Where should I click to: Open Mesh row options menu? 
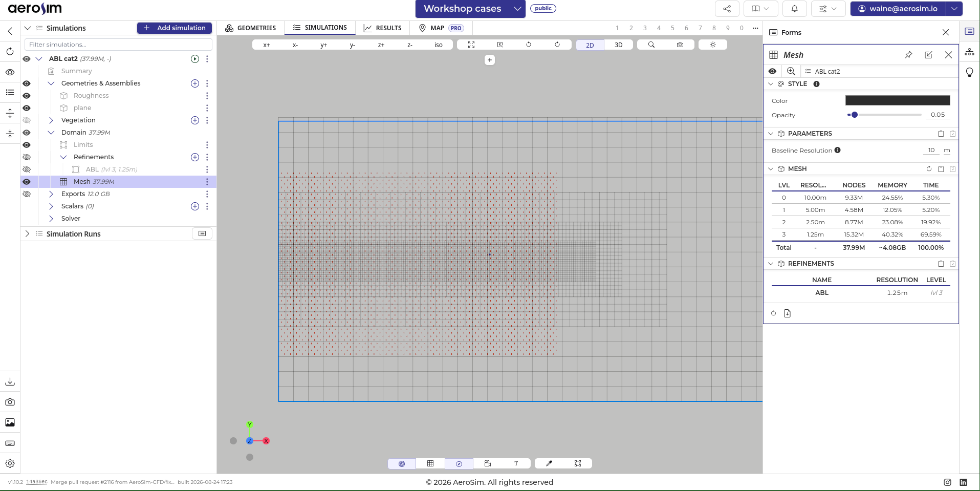click(x=207, y=182)
